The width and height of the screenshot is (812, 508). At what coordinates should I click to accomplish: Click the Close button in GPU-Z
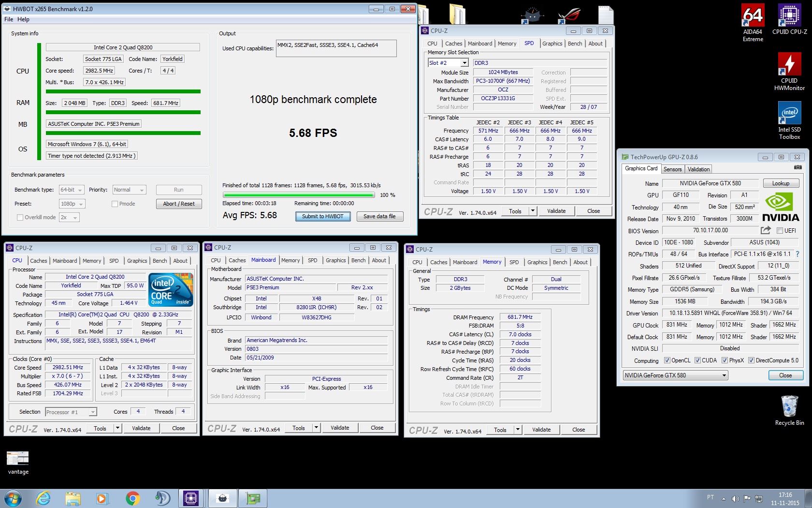785,375
